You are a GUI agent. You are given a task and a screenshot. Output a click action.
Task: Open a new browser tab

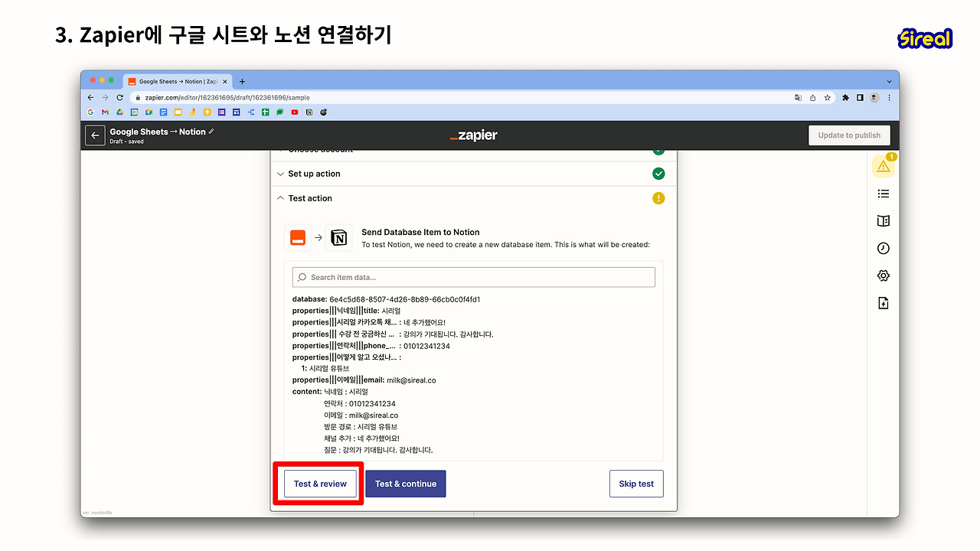click(x=243, y=81)
